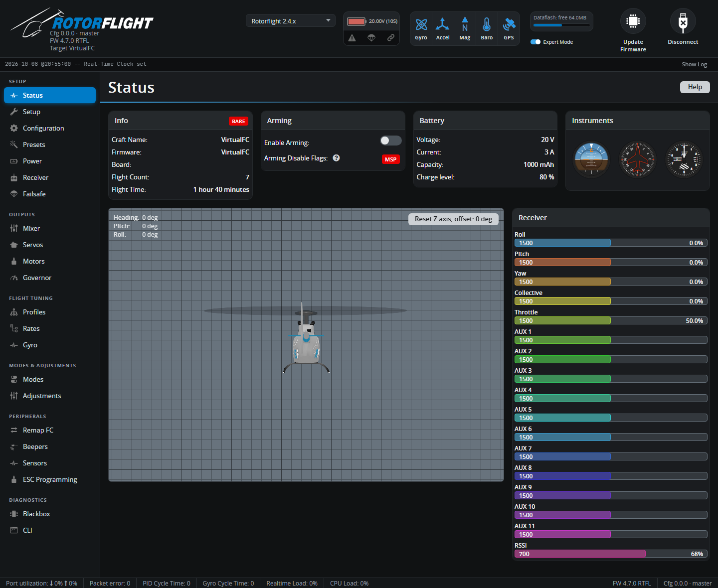Image resolution: width=718 pixels, height=588 pixels.
Task: Click the GPS sensor icon
Action: [509, 24]
